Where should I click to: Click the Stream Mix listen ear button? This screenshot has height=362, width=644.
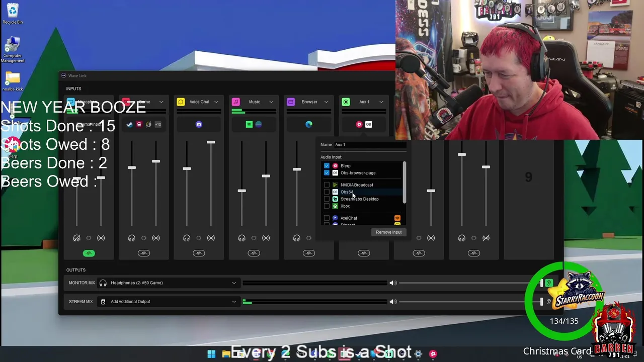549,302
